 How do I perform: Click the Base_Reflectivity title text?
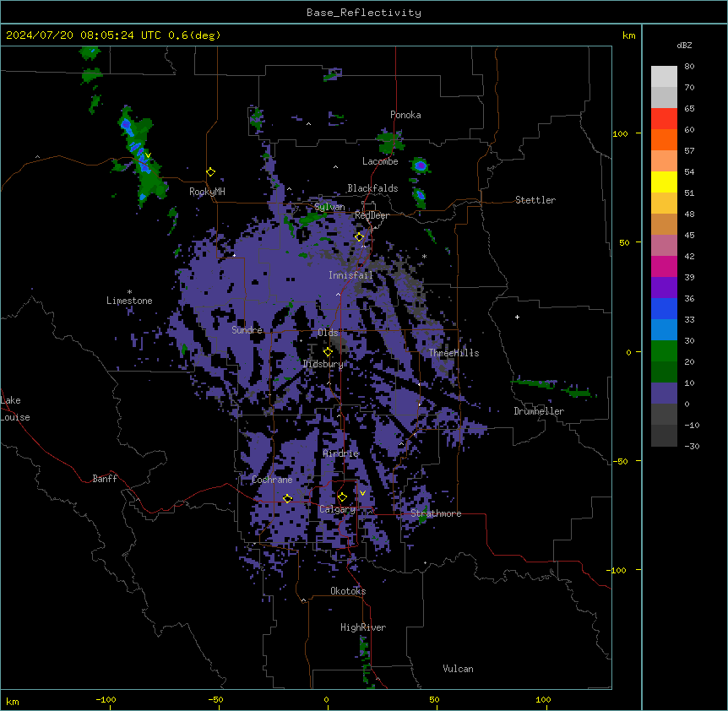(364, 13)
